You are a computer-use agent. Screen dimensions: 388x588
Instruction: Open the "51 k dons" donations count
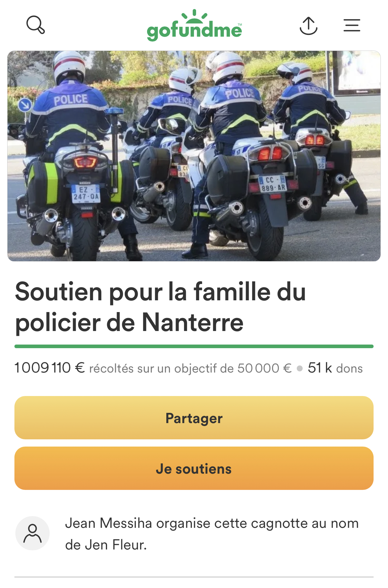pyautogui.click(x=335, y=368)
